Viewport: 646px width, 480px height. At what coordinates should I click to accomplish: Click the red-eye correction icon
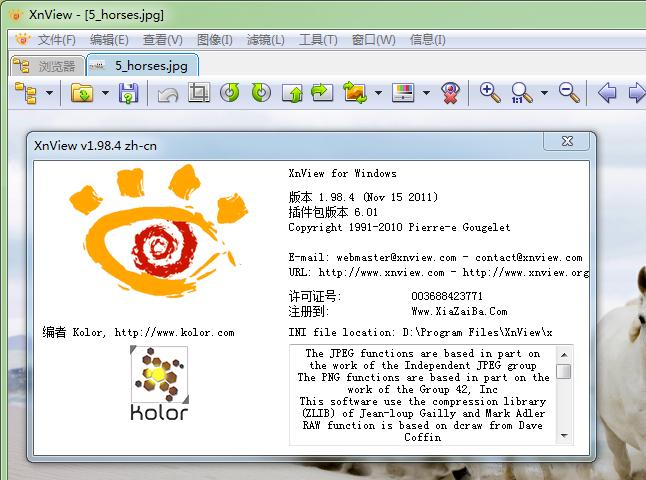pyautogui.click(x=451, y=93)
